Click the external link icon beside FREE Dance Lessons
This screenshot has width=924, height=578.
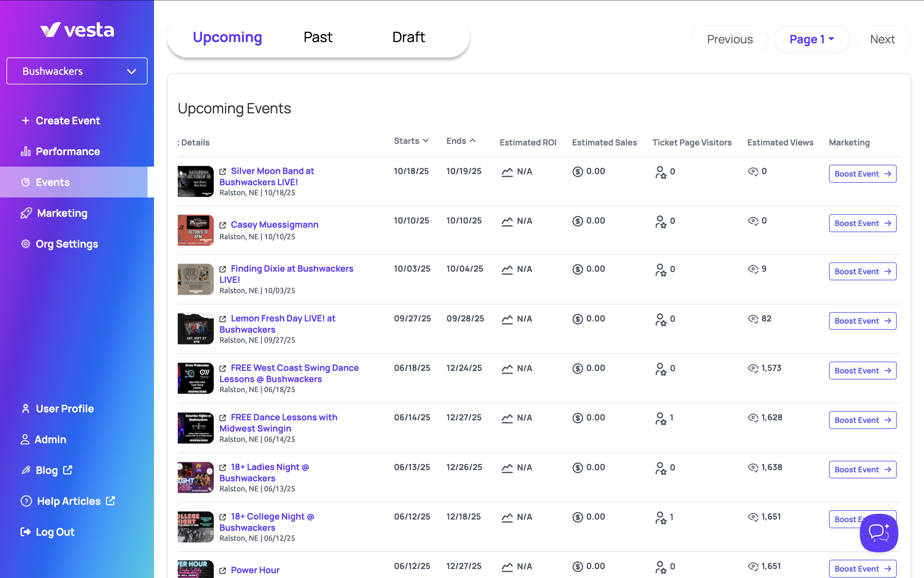tap(223, 418)
